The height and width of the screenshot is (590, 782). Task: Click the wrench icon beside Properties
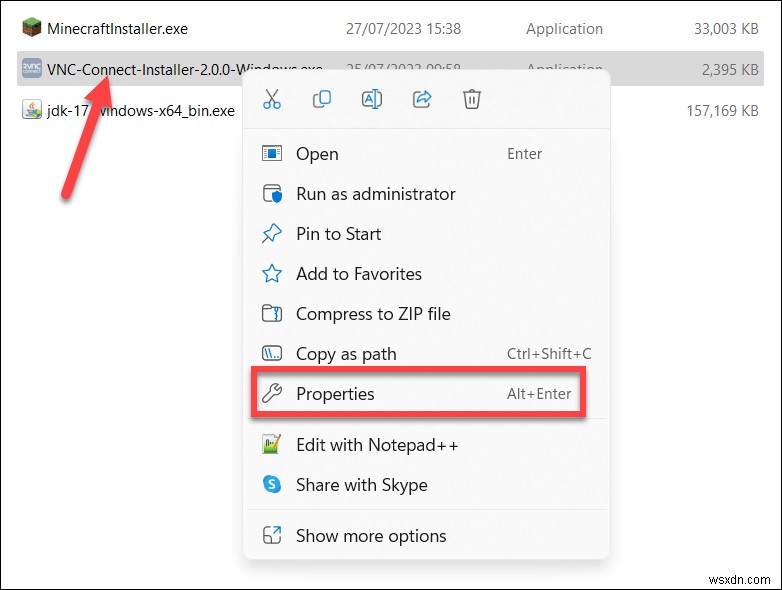point(272,393)
